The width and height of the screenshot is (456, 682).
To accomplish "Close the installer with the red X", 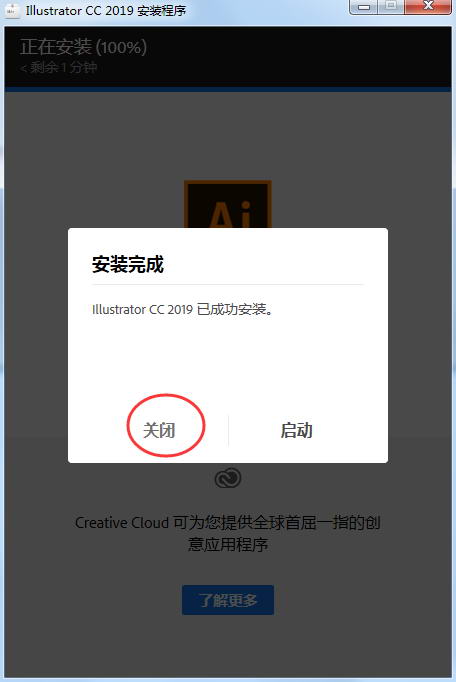I will point(428,7).
